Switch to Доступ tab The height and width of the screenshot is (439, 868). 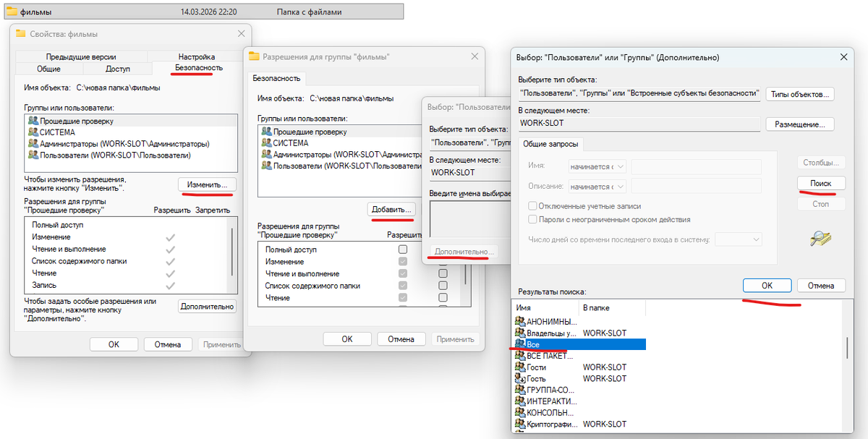[118, 69]
